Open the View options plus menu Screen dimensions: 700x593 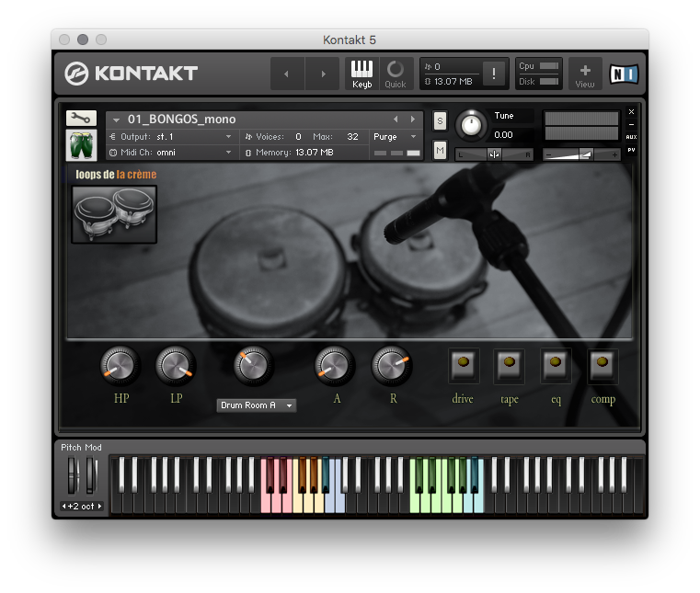click(585, 74)
